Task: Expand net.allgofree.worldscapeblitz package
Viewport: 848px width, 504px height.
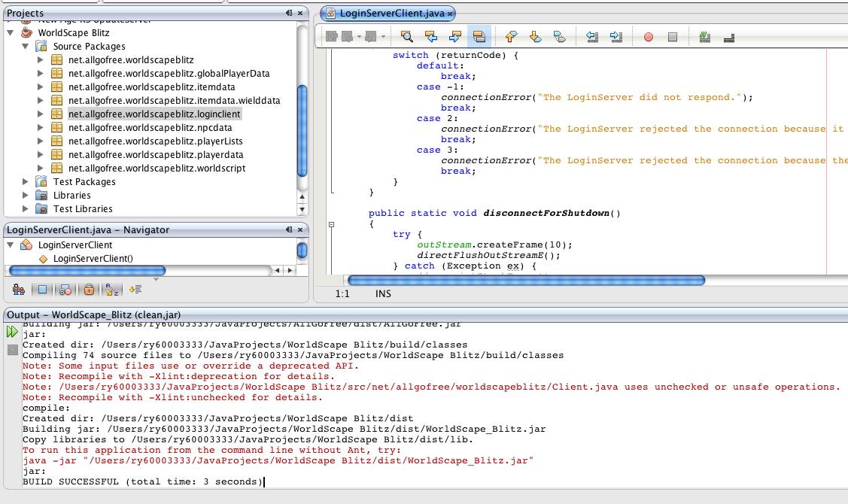Action: [40, 60]
